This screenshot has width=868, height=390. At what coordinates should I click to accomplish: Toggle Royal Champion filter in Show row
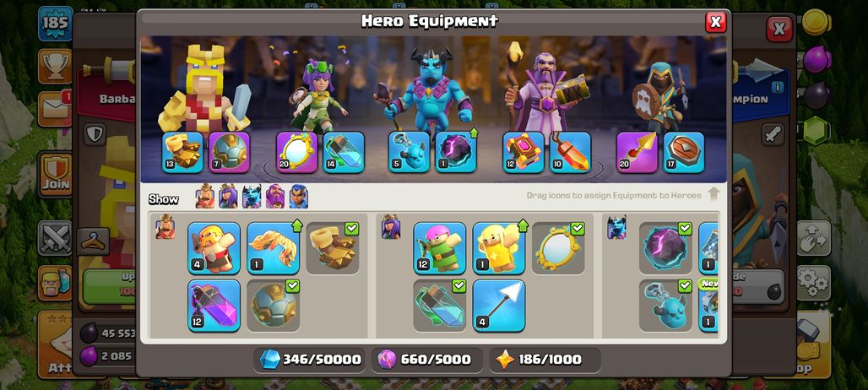tap(298, 197)
